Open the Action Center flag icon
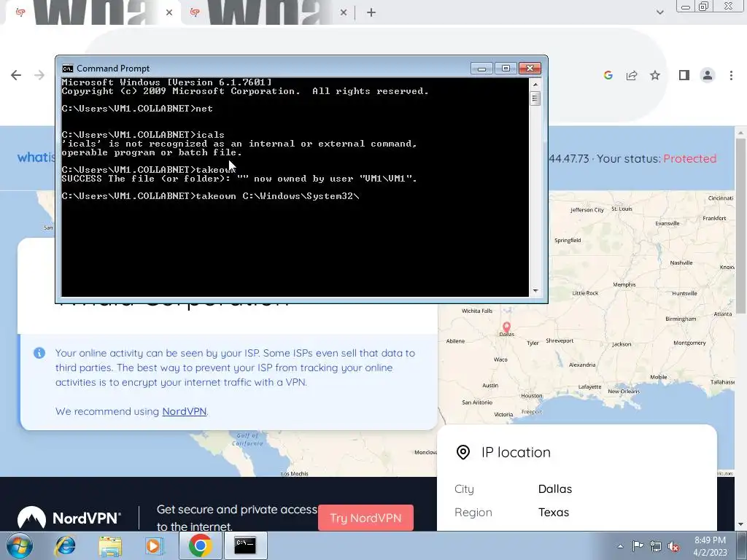 638,546
